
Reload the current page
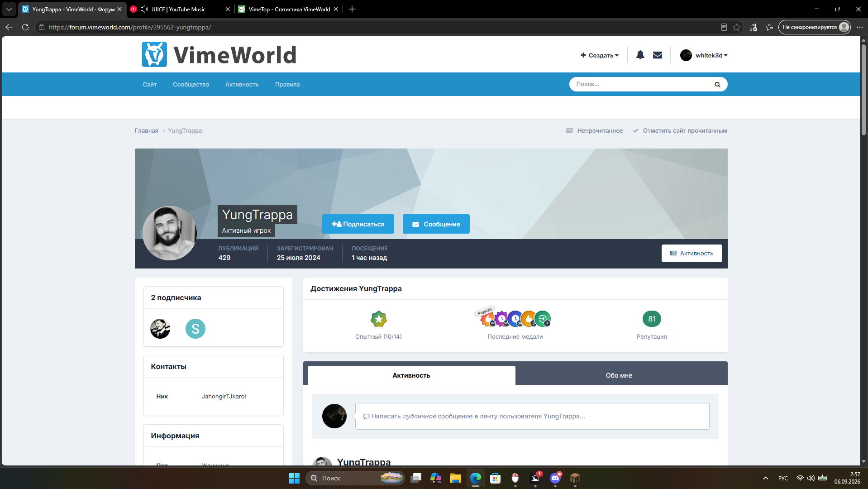coord(25,27)
